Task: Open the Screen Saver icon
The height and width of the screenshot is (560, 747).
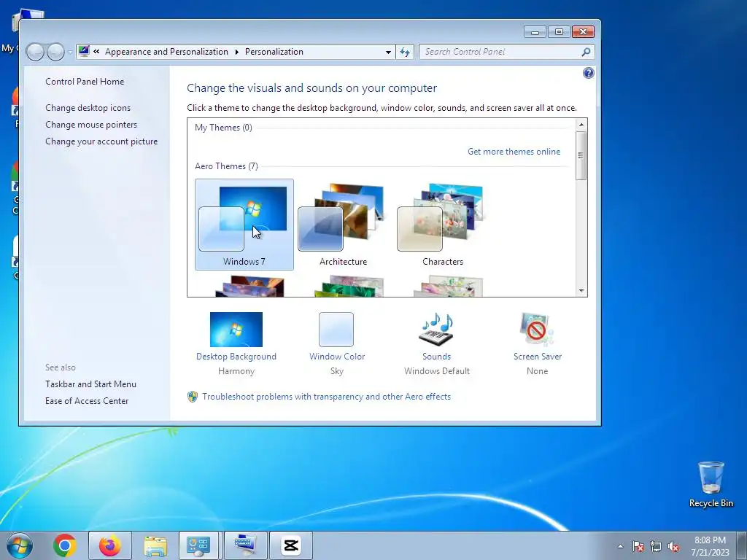Action: click(537, 329)
